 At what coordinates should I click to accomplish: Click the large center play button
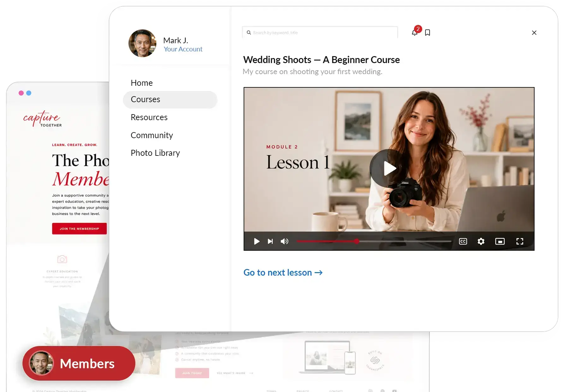389,168
